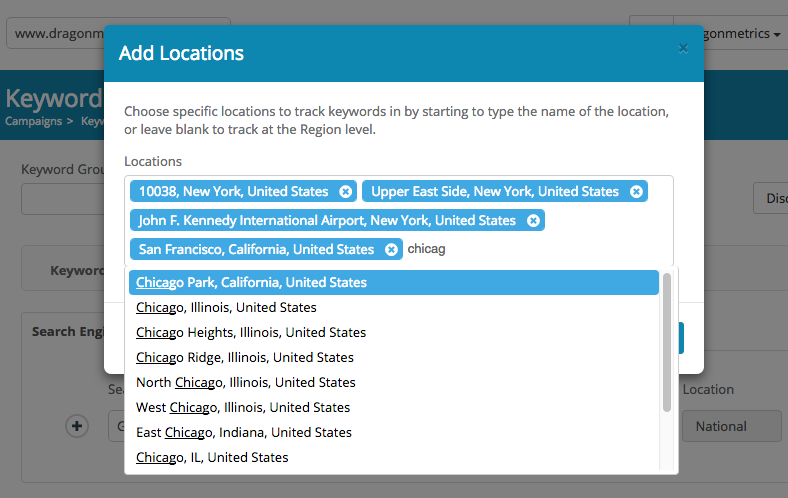Close the Add Locations dialog
The height and width of the screenshot is (498, 788).
pos(683,48)
